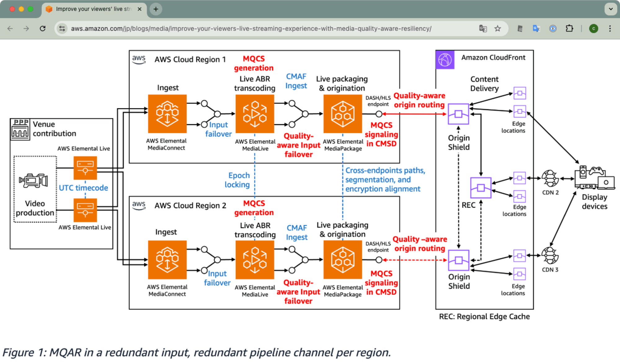
Task: Click the 'Amazon CloudFront' label
Action: 493,57
